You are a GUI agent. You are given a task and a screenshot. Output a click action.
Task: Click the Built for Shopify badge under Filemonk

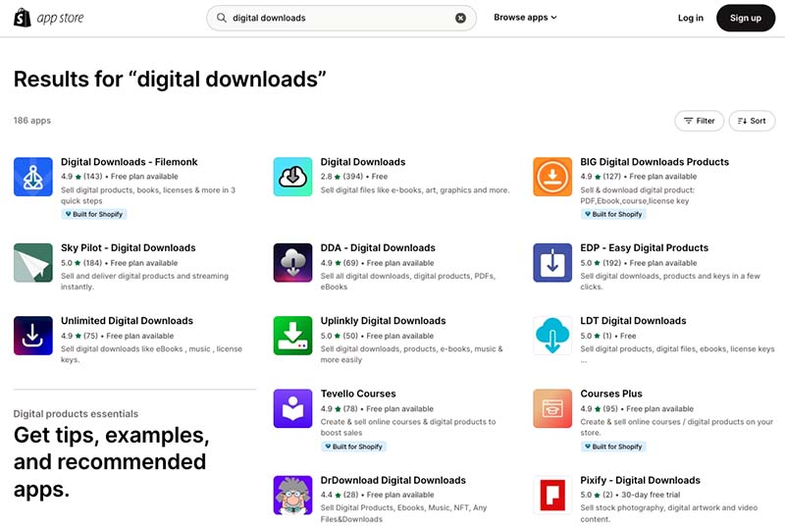pyautogui.click(x=93, y=214)
